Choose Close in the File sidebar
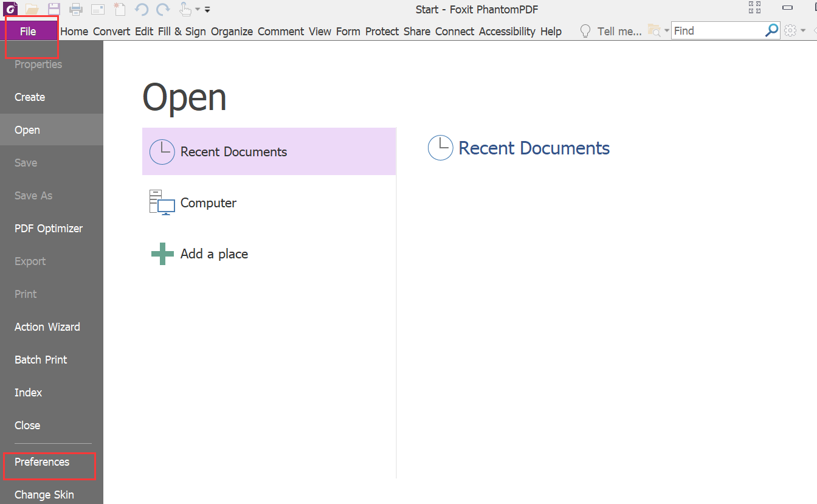The width and height of the screenshot is (817, 504). (x=27, y=426)
